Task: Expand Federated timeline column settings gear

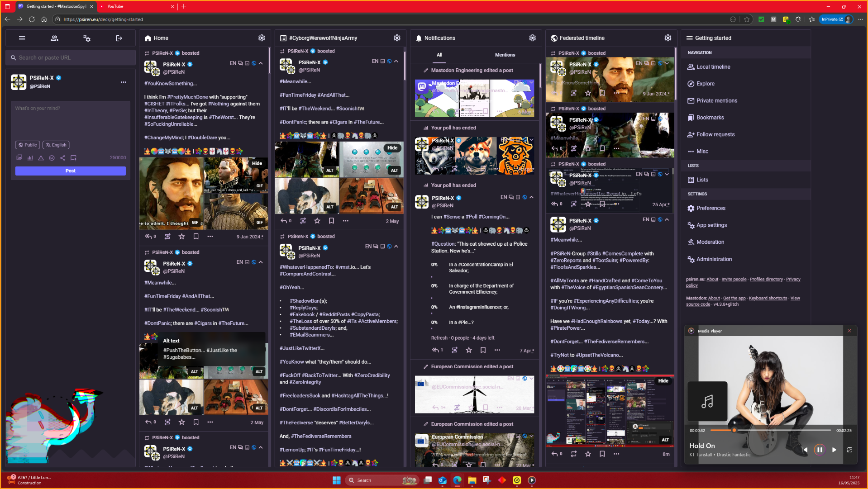Action: 668,38
